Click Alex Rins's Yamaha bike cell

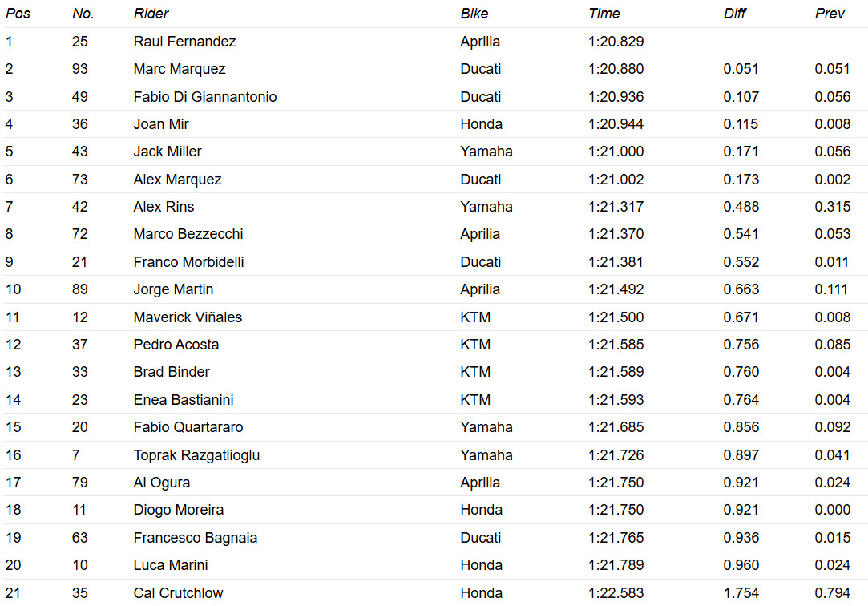[486, 207]
